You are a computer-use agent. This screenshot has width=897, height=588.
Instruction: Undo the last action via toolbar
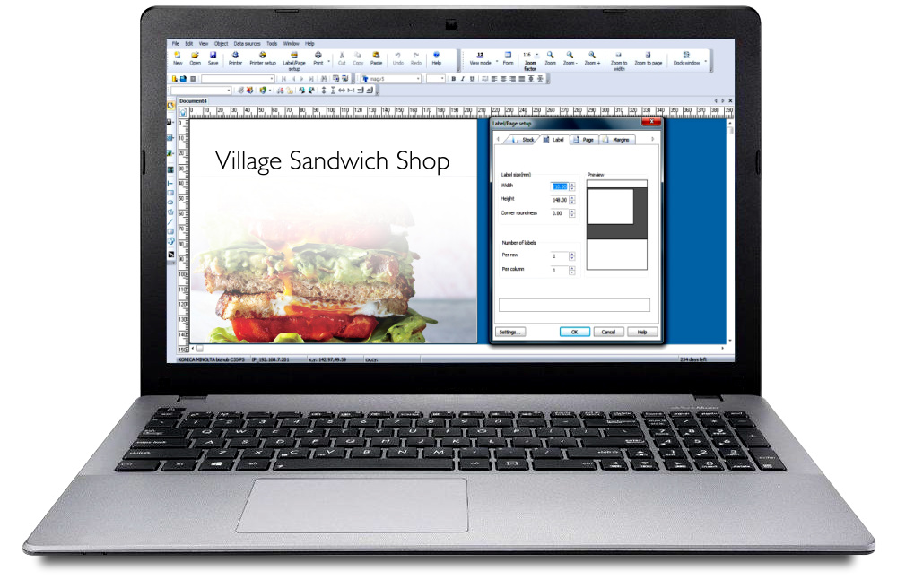[x=397, y=56]
